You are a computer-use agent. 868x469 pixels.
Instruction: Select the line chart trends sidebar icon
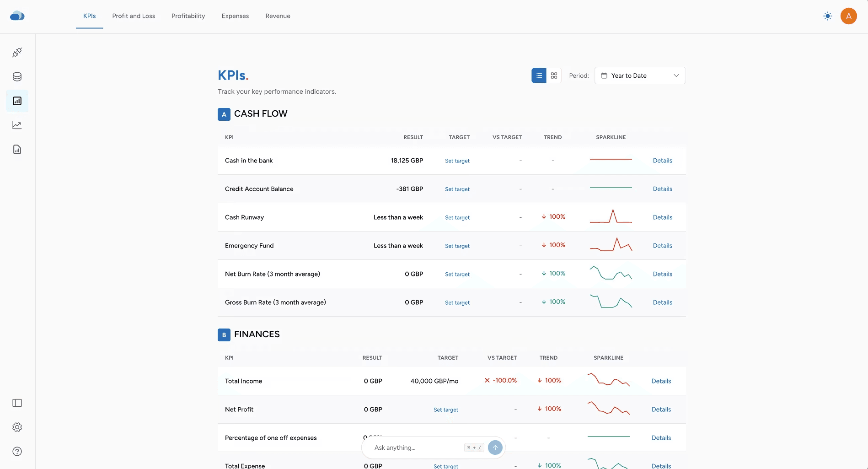(17, 125)
